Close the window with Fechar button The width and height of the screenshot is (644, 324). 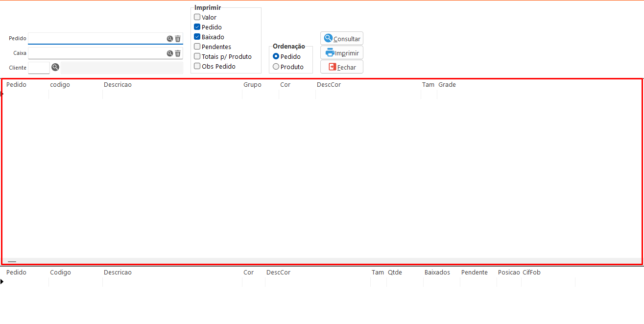tap(342, 67)
